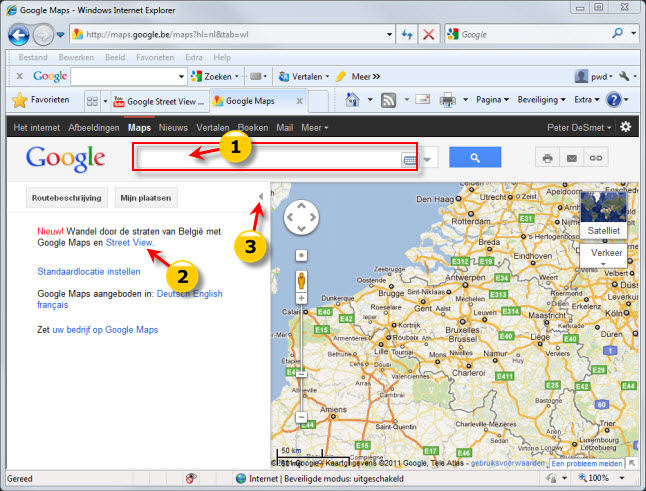Click the Maps link chain icon

(x=596, y=158)
